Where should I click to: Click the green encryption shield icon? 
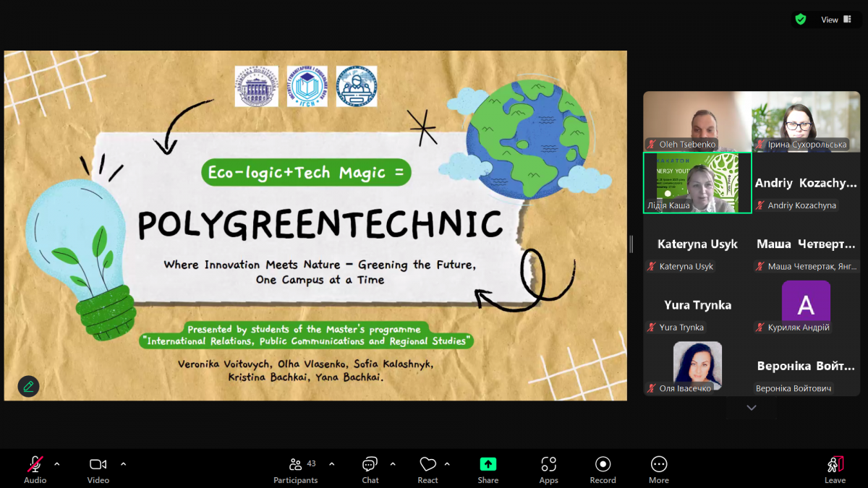pos(800,20)
